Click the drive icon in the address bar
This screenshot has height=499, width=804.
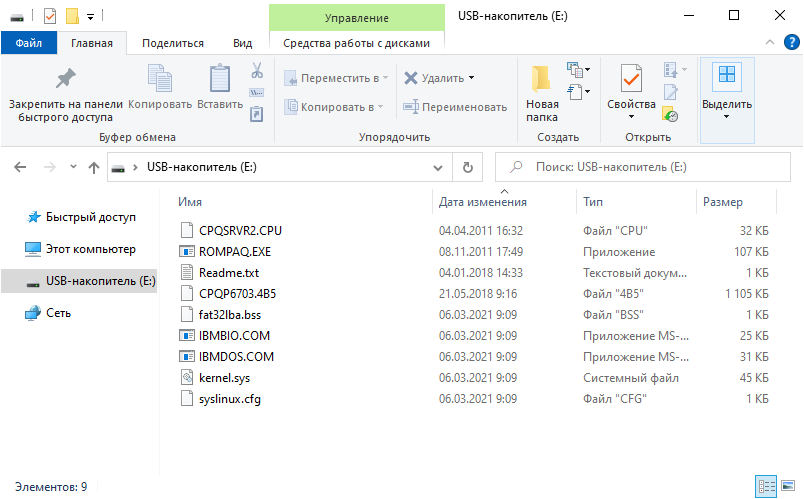coord(118,168)
